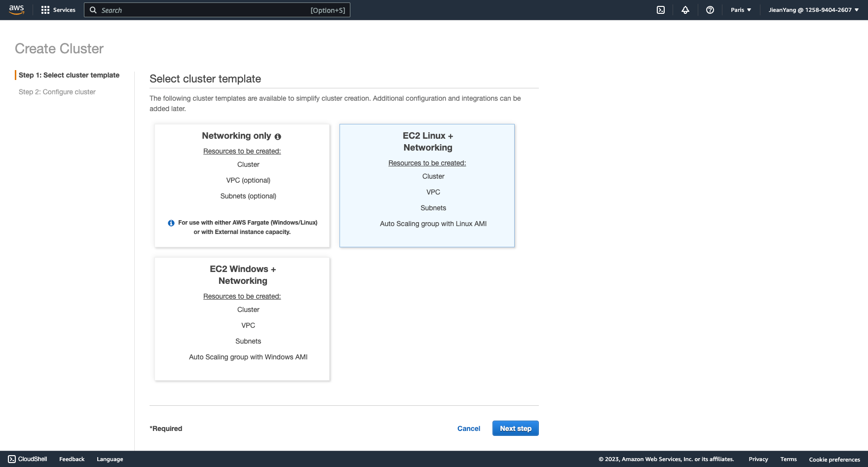The image size is (868, 467).
Task: Click the Select cluster template heading
Action: tap(205, 79)
